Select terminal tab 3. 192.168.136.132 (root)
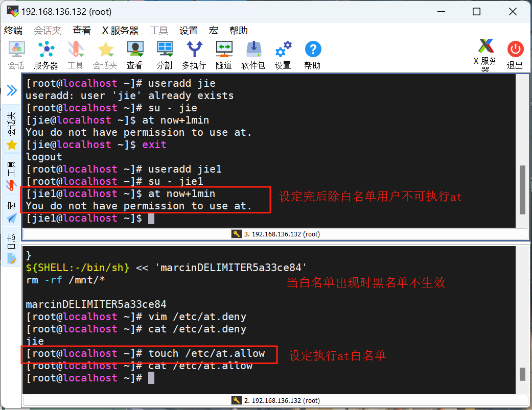The width and height of the screenshot is (532, 410). pyautogui.click(x=275, y=234)
